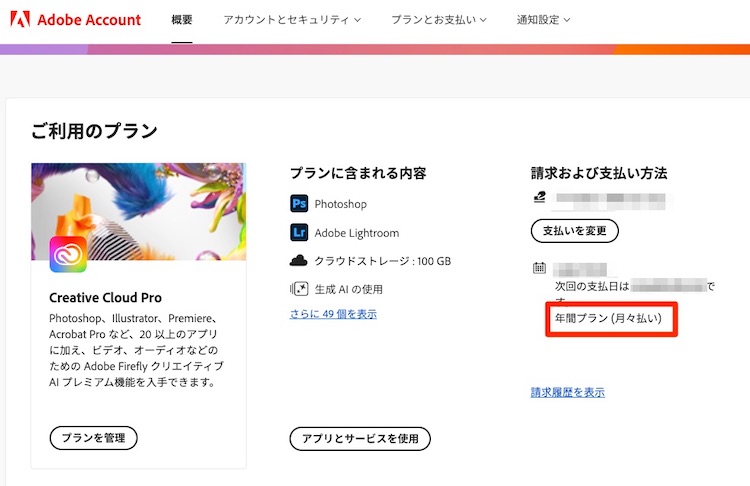Open the 請求履歴を表示 link
This screenshot has height=486, width=750.
(567, 392)
